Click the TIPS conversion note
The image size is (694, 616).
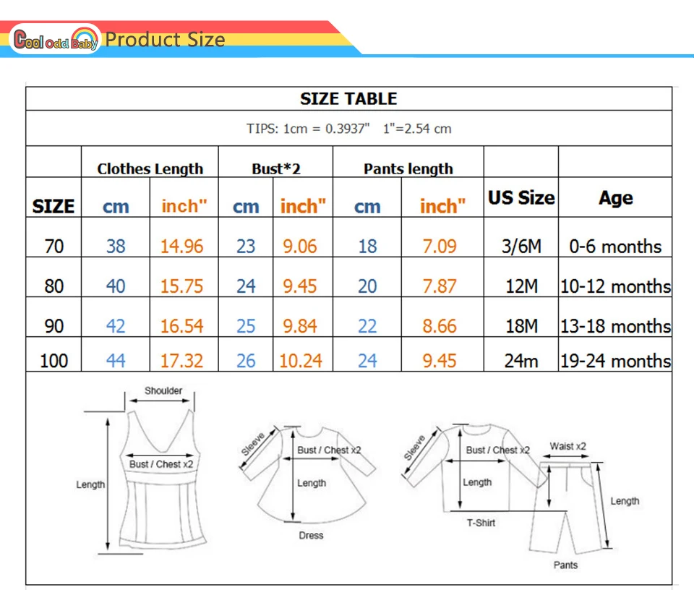(348, 129)
